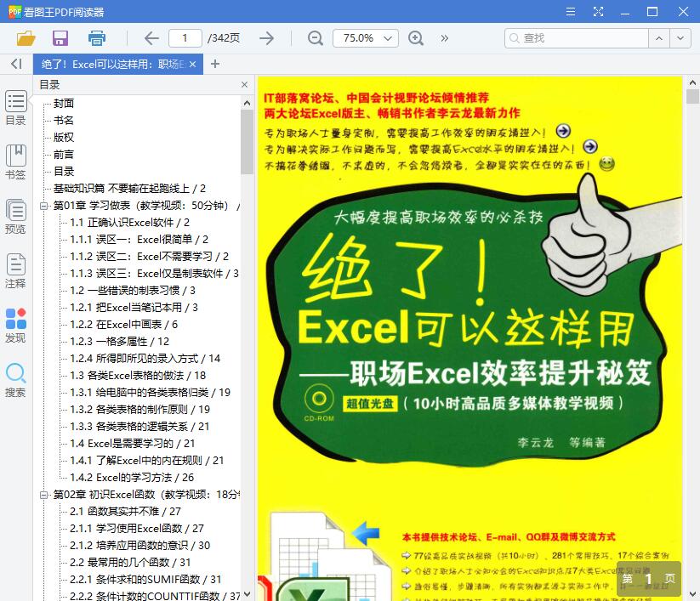This screenshot has height=601, width=700.
Task: Add a new tab with plus
Action: [x=214, y=64]
